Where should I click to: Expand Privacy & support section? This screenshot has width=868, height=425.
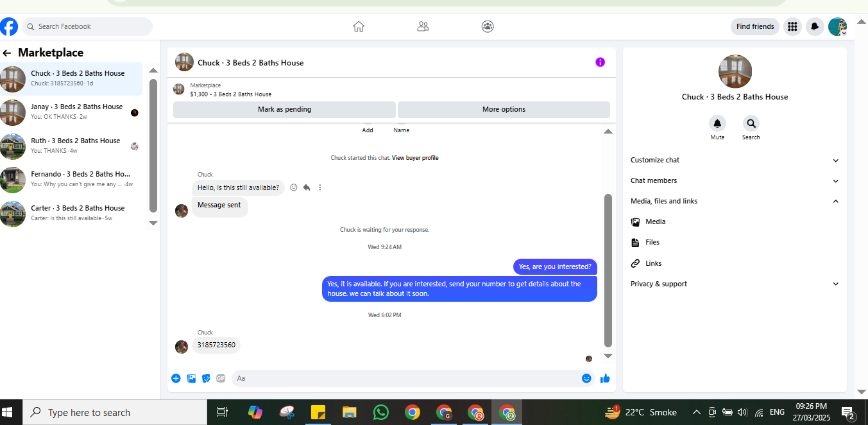click(735, 284)
